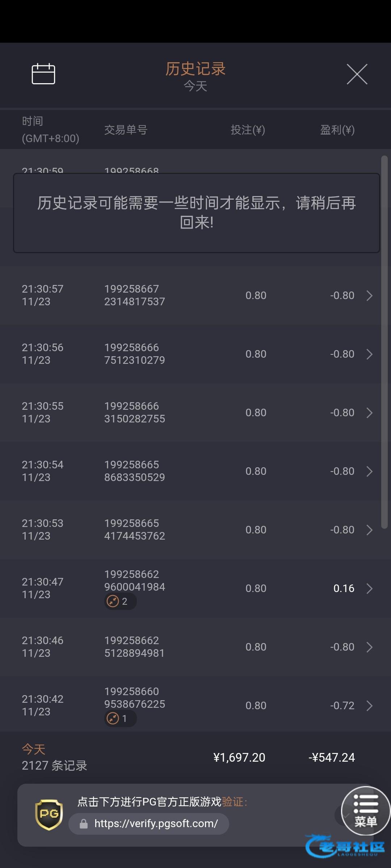This screenshot has height=868, width=391.
Task: Expand details for the 21:30:57 record
Action: pos(369,295)
